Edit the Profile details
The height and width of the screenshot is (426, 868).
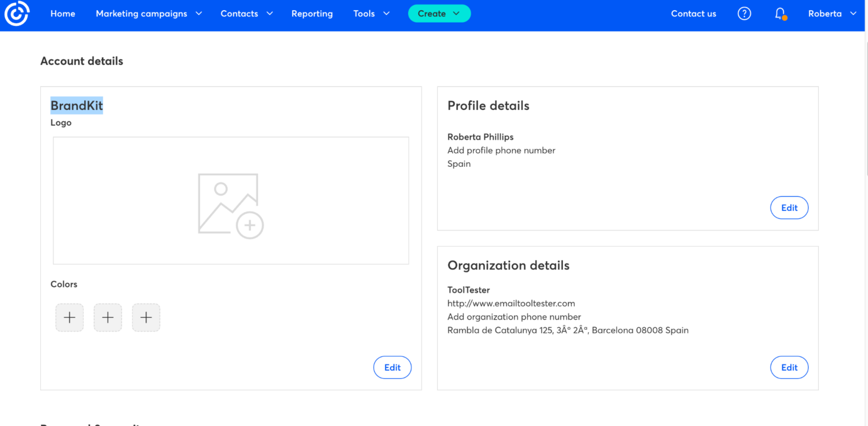pyautogui.click(x=789, y=208)
